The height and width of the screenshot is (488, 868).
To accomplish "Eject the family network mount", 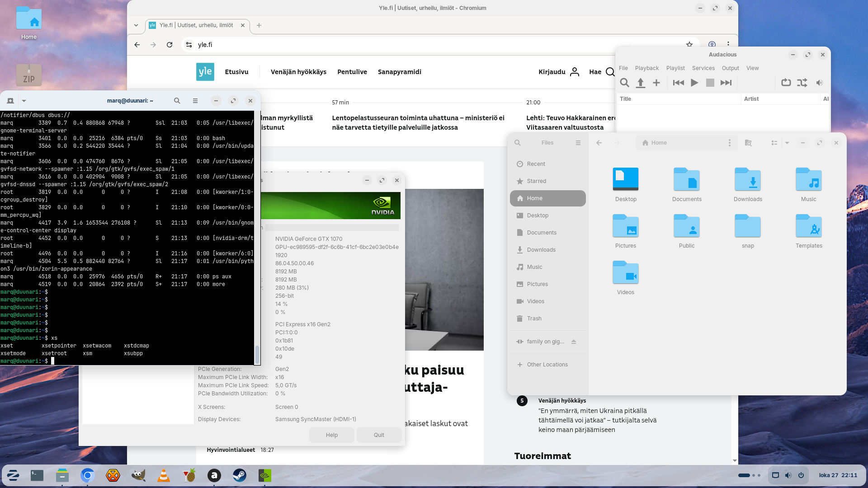I will (x=574, y=342).
